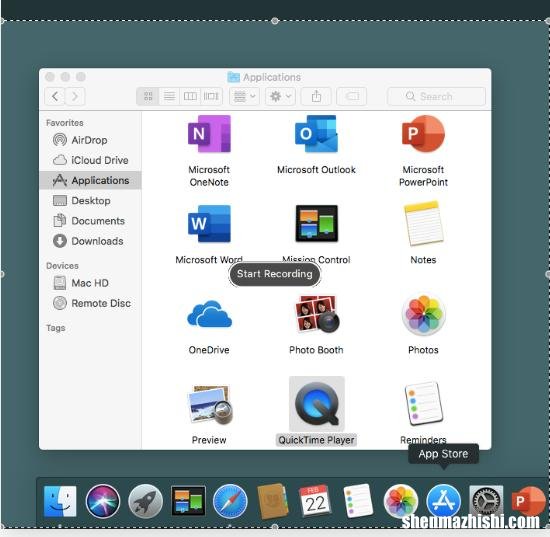Go back with the toolbar arrow
This screenshot has height=537, width=550.
[55, 96]
